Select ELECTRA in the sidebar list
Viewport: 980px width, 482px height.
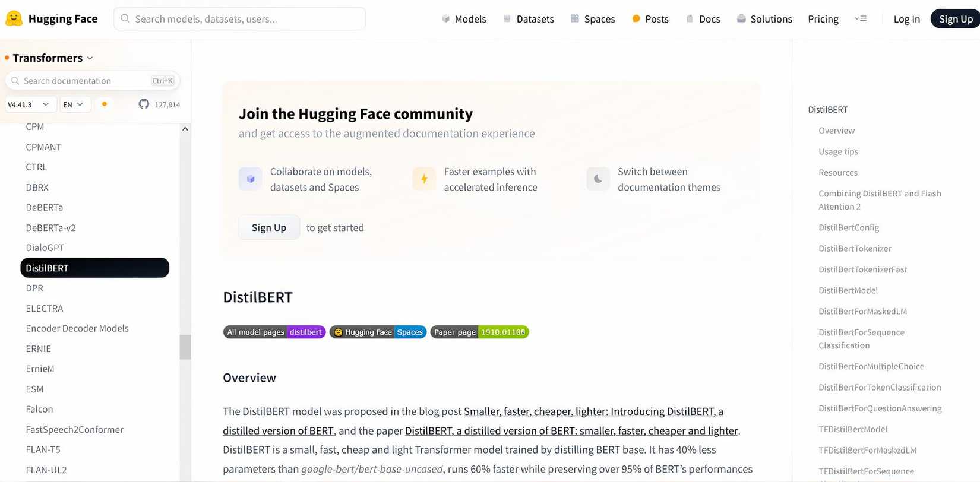45,308
